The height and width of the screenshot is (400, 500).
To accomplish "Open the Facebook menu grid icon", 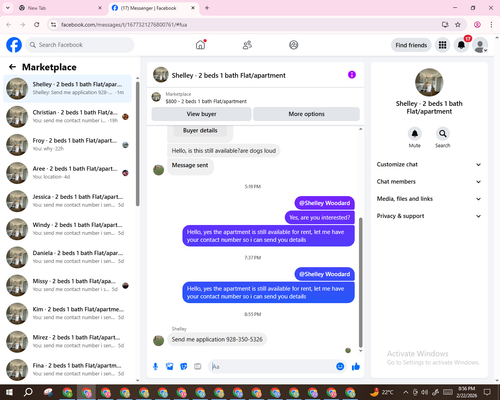I will coord(442,45).
